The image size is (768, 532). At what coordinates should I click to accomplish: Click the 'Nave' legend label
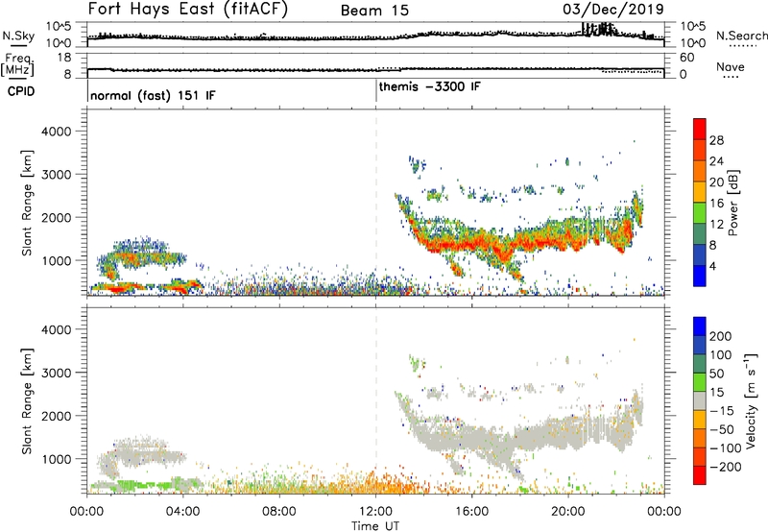pyautogui.click(x=731, y=67)
